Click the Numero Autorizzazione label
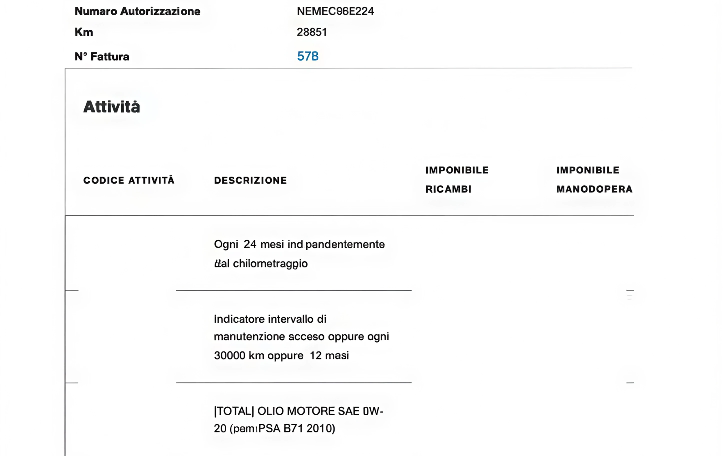Image resolution: width=724 pixels, height=456 pixels. pyautogui.click(x=137, y=11)
